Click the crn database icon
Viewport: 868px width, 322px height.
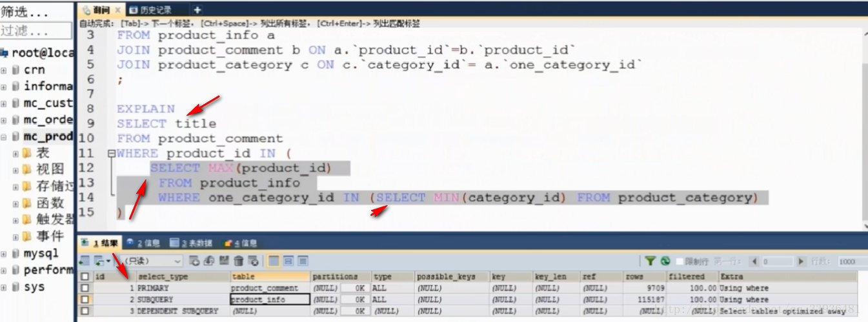click(x=15, y=69)
